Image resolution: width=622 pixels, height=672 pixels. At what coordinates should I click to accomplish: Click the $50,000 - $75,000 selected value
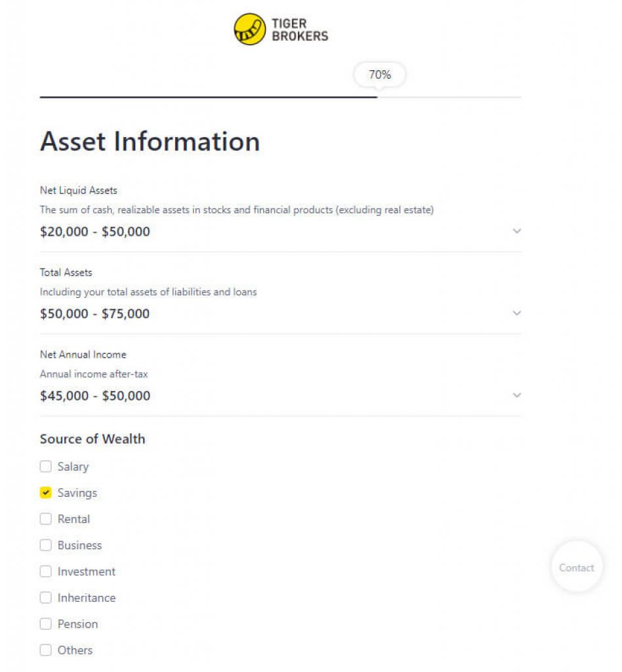point(95,314)
